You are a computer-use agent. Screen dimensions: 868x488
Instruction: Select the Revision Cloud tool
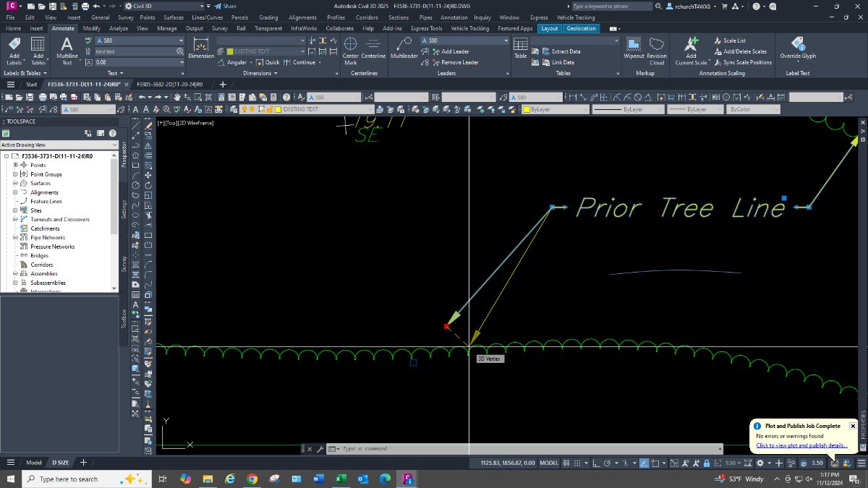coord(657,51)
